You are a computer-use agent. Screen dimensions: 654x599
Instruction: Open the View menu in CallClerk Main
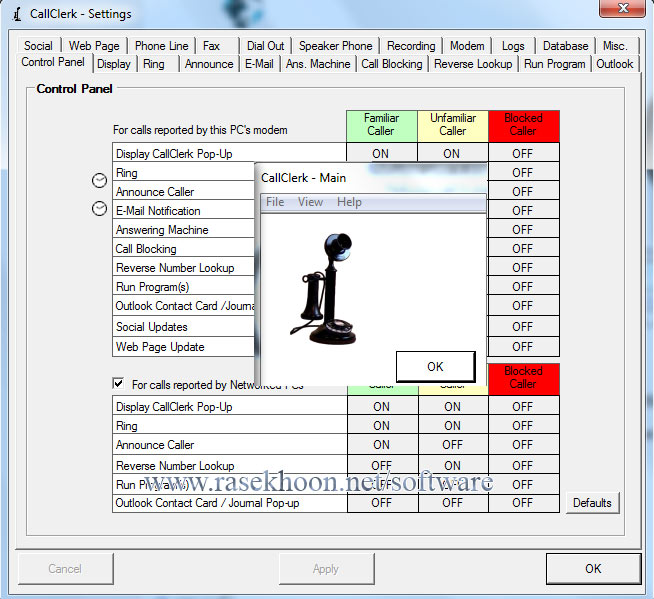(310, 202)
